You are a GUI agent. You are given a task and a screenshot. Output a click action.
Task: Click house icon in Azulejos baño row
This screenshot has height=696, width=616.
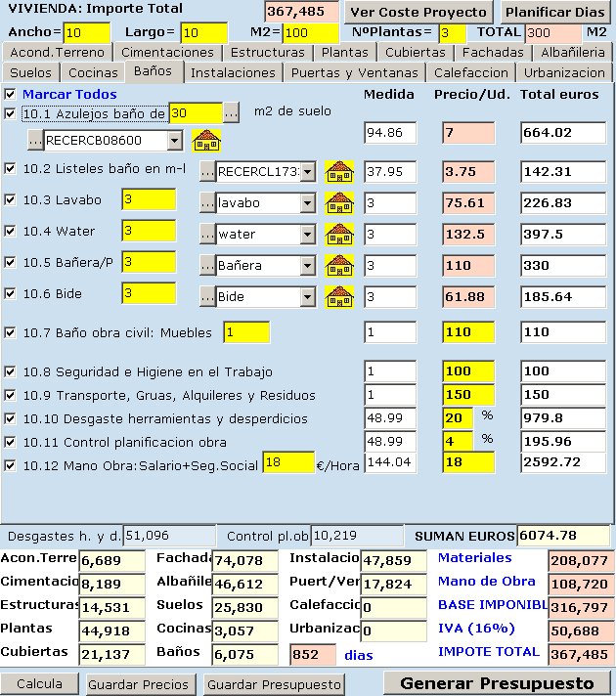206,140
